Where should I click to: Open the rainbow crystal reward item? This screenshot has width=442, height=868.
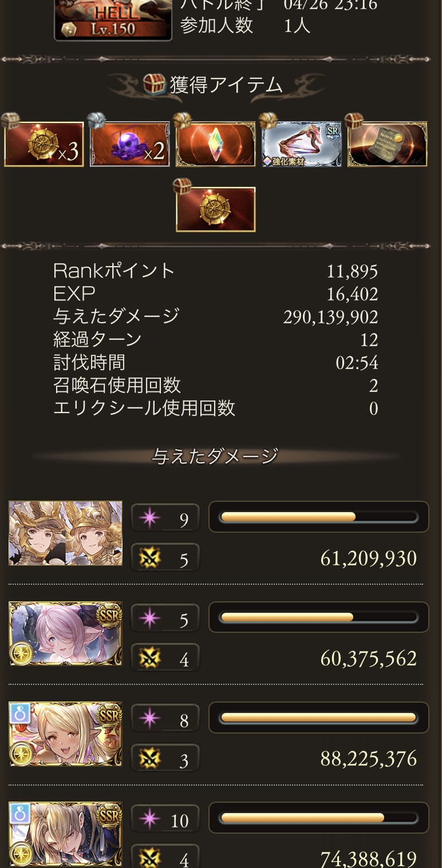point(216,144)
